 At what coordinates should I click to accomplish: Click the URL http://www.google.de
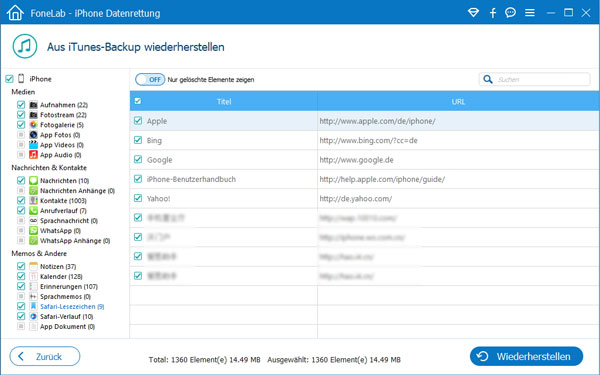[x=356, y=160]
